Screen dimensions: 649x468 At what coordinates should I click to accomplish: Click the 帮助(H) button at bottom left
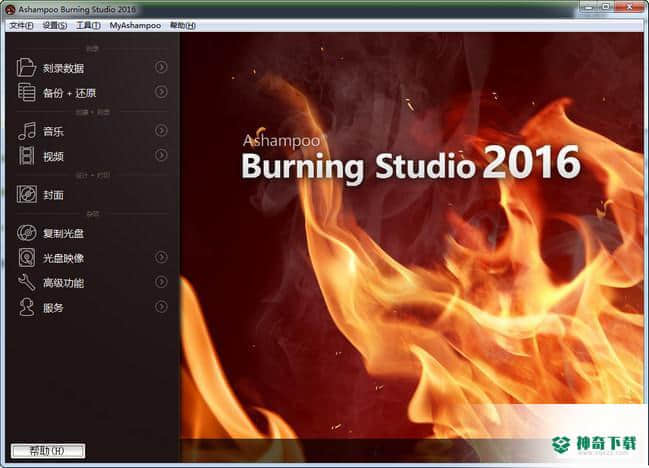click(x=48, y=451)
